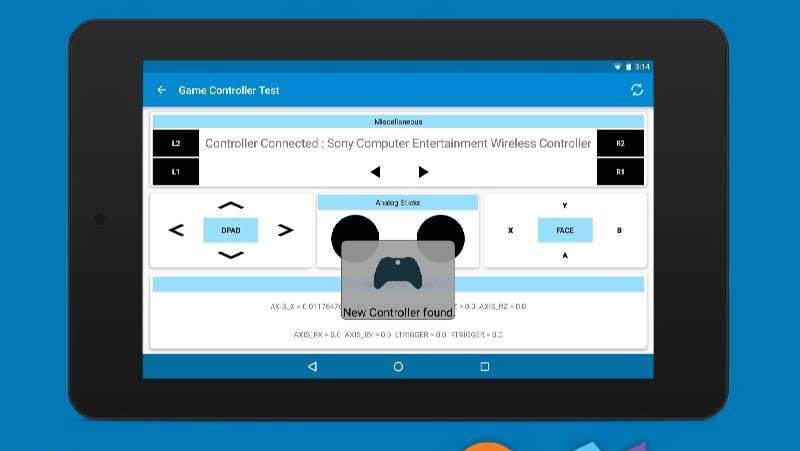The image size is (800, 451).
Task: Click the battery status bar icon
Action: pos(629,67)
